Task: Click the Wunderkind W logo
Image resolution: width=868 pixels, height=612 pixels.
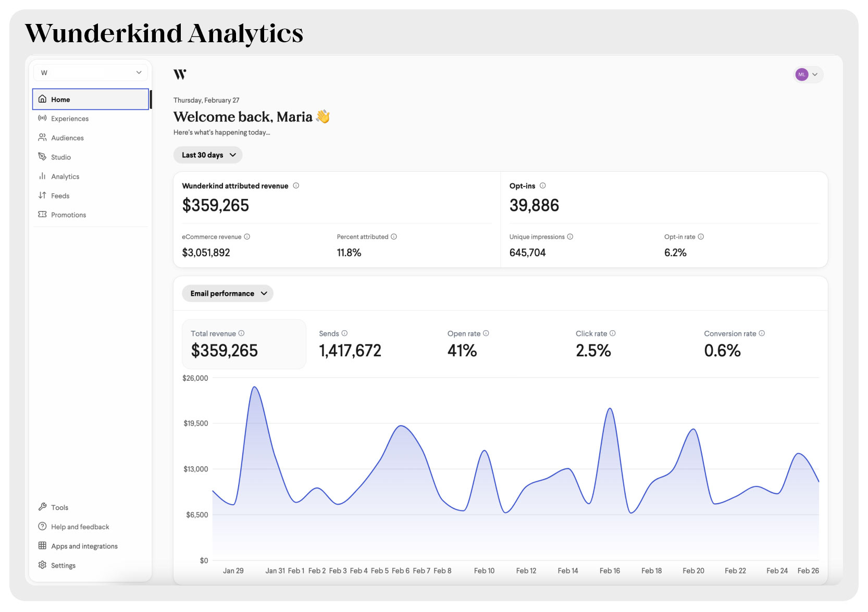Action: [180, 74]
